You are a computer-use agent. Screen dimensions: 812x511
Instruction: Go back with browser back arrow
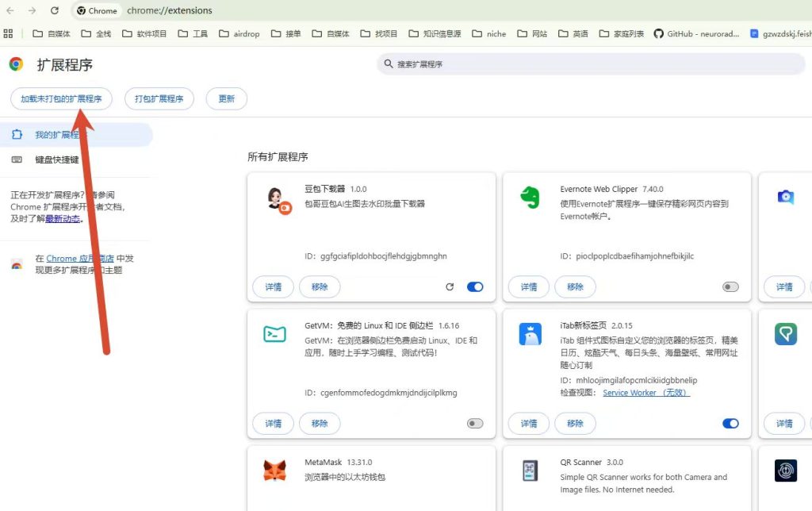tap(10, 10)
